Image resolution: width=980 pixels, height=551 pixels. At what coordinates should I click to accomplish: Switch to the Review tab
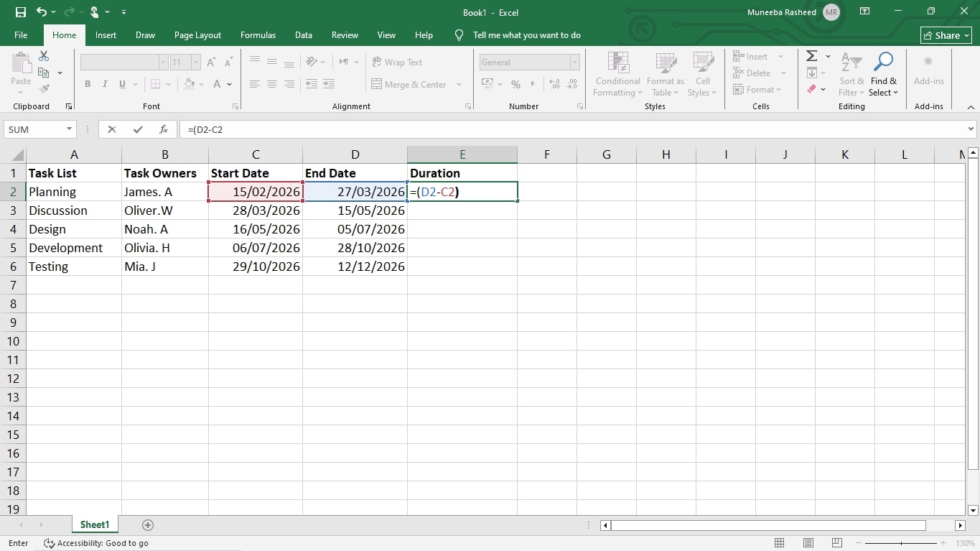tap(345, 35)
